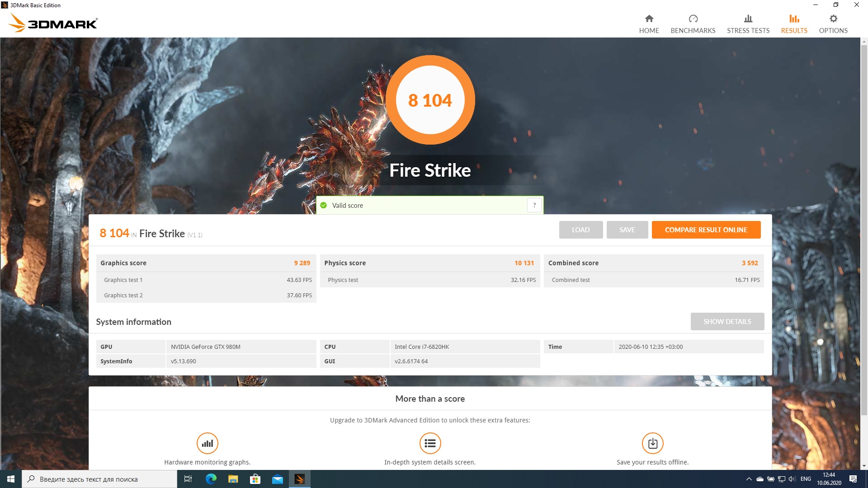Click the main 8 104 score circle

tap(430, 100)
